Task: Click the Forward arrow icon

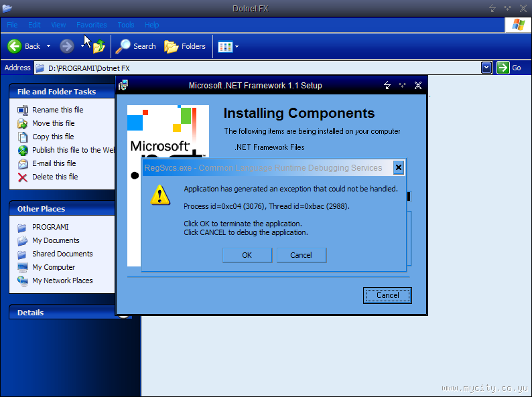Action: point(67,46)
